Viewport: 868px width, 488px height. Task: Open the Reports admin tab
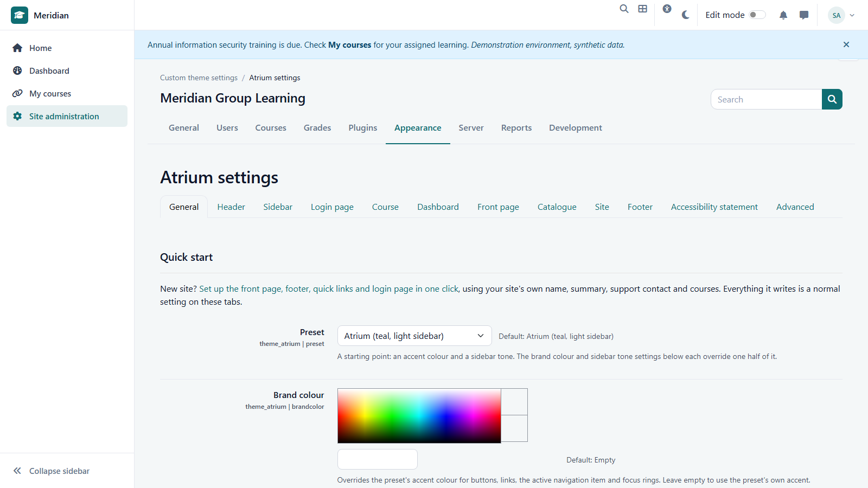coord(516,128)
